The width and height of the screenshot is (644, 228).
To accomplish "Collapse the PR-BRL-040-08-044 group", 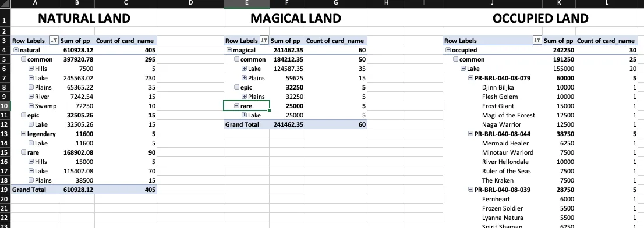I will pyautogui.click(x=470, y=134).
